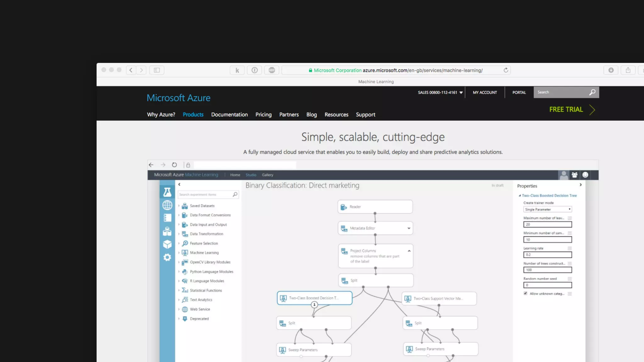Expand the Metadata Editor node chevron

coord(409,228)
